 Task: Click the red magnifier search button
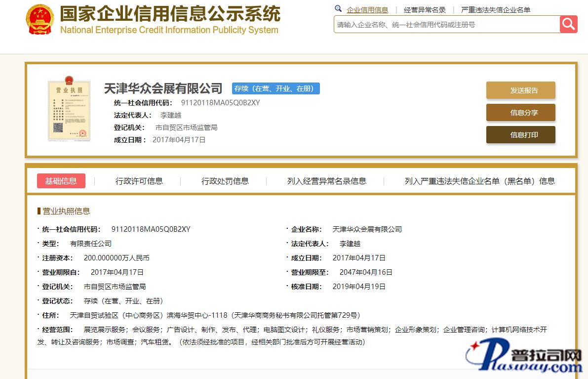pos(568,24)
